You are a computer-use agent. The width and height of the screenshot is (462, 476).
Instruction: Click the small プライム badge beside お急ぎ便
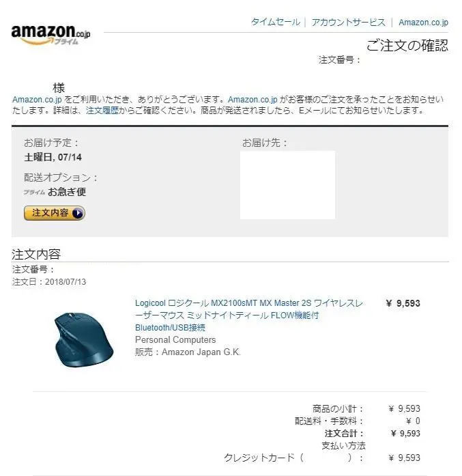34,192
